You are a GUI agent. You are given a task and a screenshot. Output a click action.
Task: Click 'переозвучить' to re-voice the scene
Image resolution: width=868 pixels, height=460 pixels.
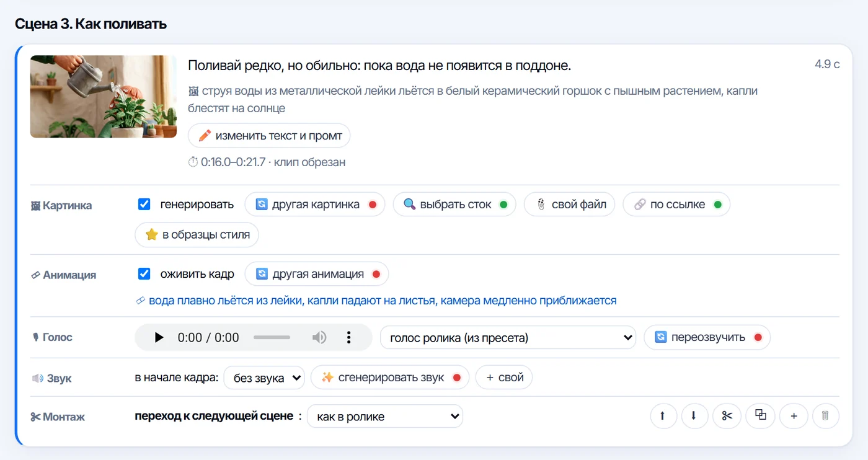click(707, 337)
